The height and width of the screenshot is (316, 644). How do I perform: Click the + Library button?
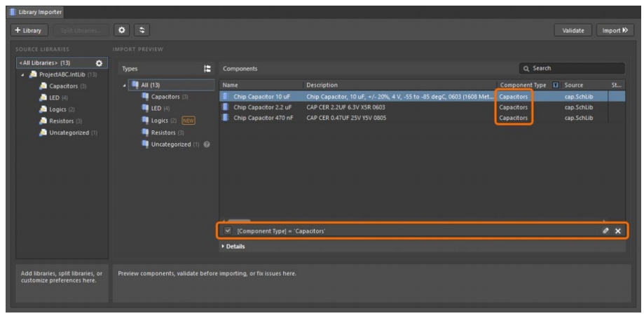(29, 30)
